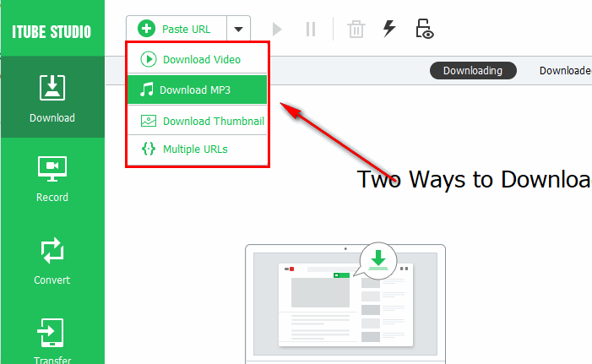
Task: Open the Transfer section in sidebar
Action: pyautogui.click(x=52, y=341)
